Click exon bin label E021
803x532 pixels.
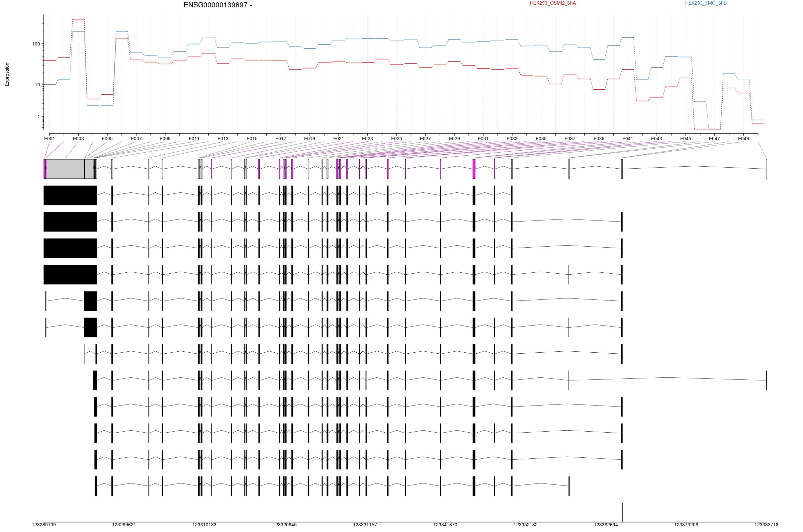click(x=338, y=139)
